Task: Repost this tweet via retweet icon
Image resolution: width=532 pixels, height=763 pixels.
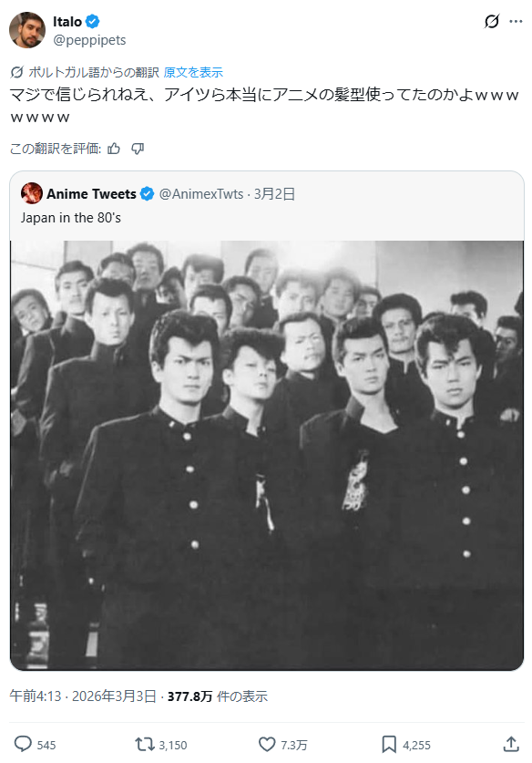Action: tap(144, 744)
